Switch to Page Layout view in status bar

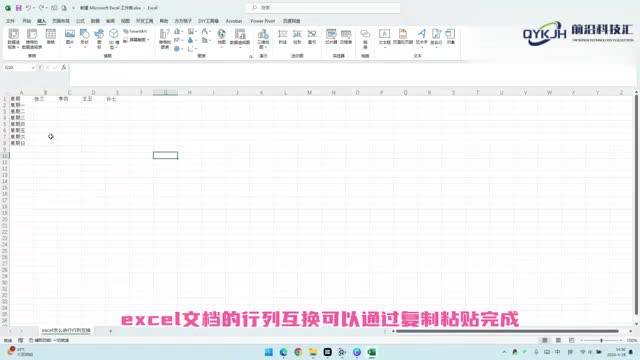[x=558, y=340]
